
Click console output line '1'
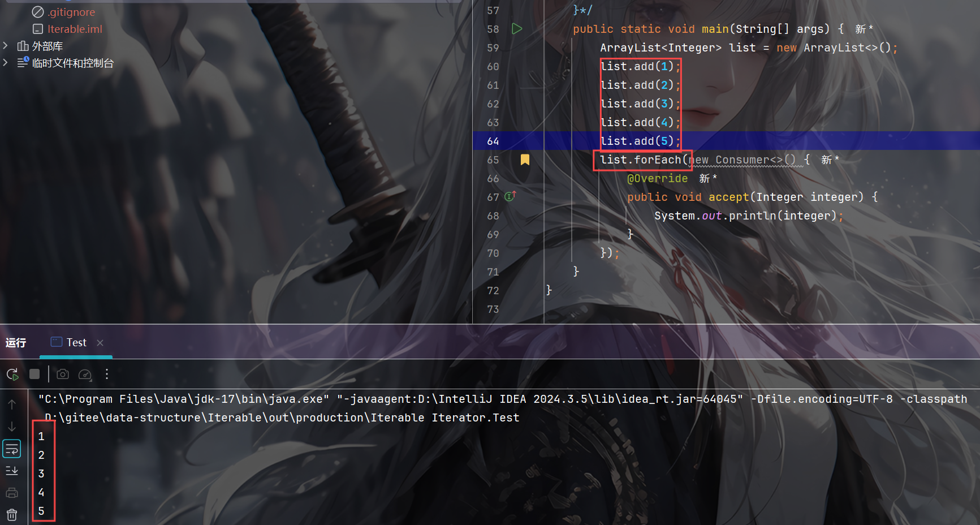(41, 436)
